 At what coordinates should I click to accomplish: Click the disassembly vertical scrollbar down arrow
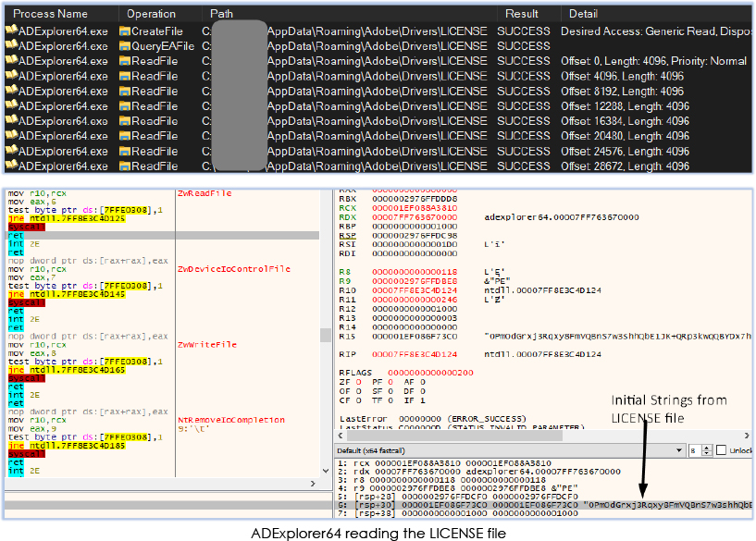point(326,471)
